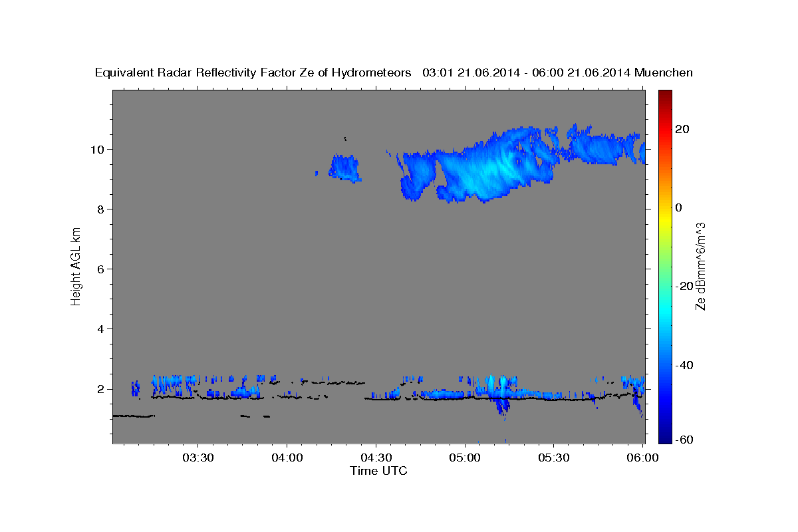Click the colorbar tick label '-60'

[x=684, y=439]
